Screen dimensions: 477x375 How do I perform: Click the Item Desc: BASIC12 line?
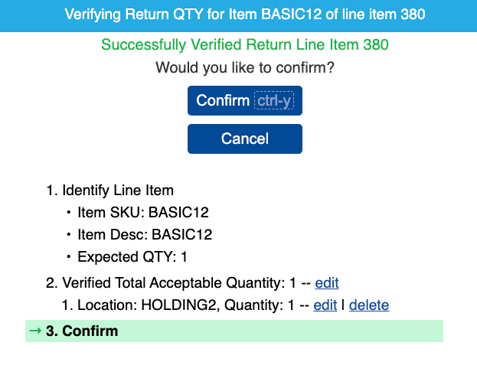pos(145,235)
